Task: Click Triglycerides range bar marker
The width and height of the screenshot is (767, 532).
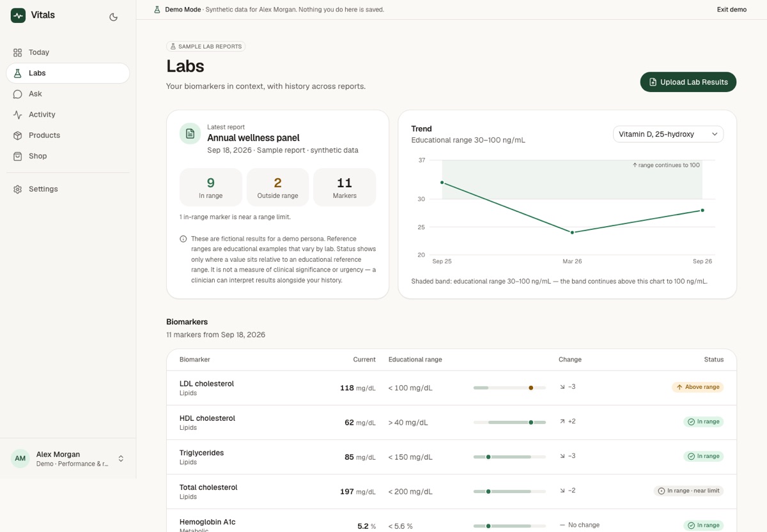Action: pos(488,457)
